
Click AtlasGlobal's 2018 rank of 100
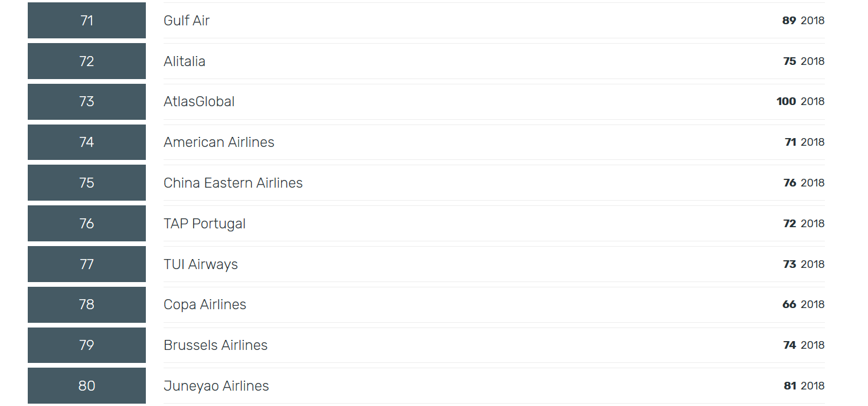pyautogui.click(x=787, y=102)
